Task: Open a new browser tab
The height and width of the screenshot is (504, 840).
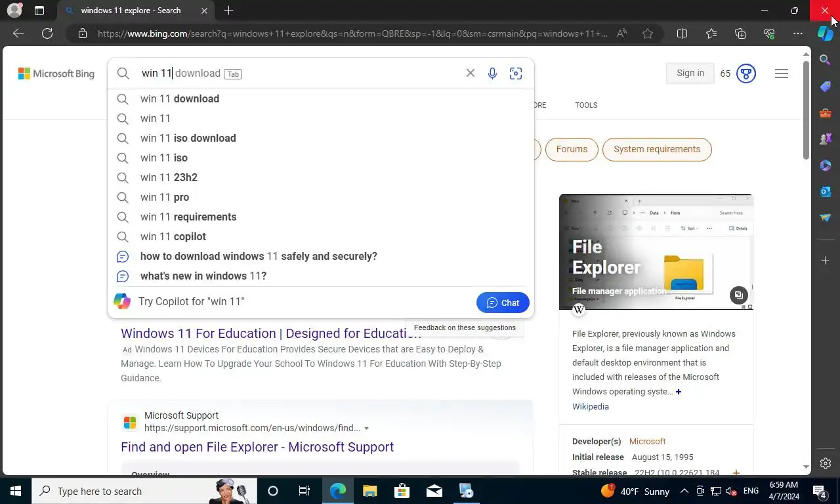Action: click(228, 10)
